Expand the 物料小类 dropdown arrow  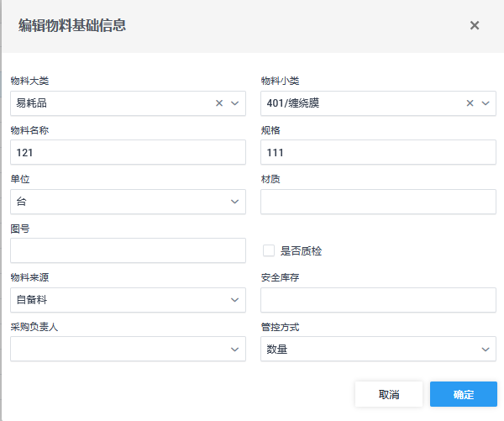pyautogui.click(x=486, y=103)
